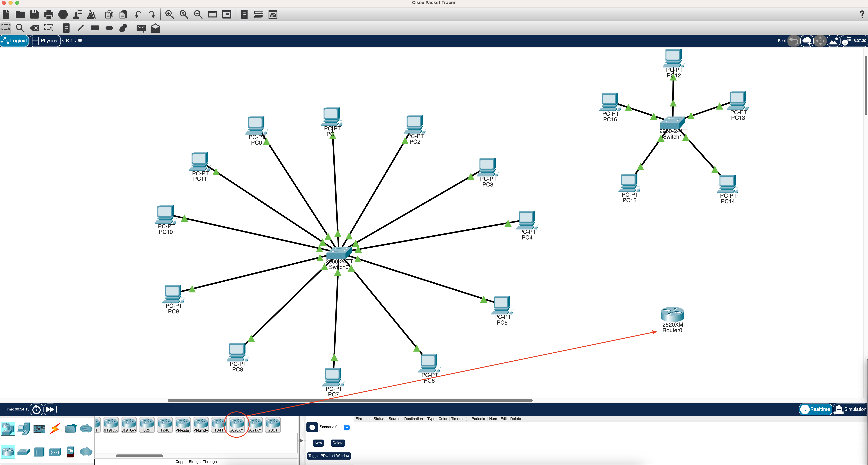Image resolution: width=868 pixels, height=465 pixels.
Task: Save the network with floppy disk icon
Action: click(x=34, y=14)
